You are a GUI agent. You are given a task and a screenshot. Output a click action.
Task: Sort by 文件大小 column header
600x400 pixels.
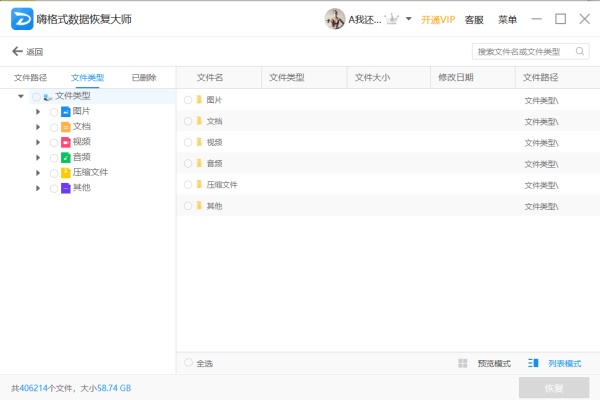click(x=372, y=77)
